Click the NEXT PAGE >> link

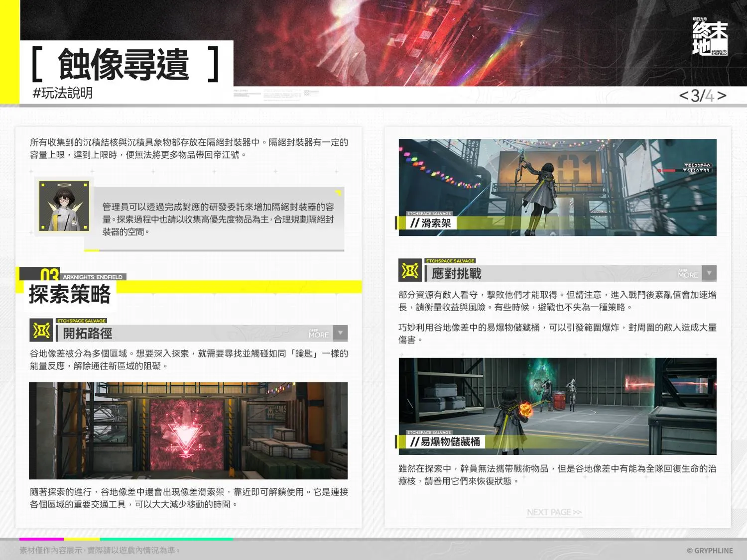(x=554, y=512)
